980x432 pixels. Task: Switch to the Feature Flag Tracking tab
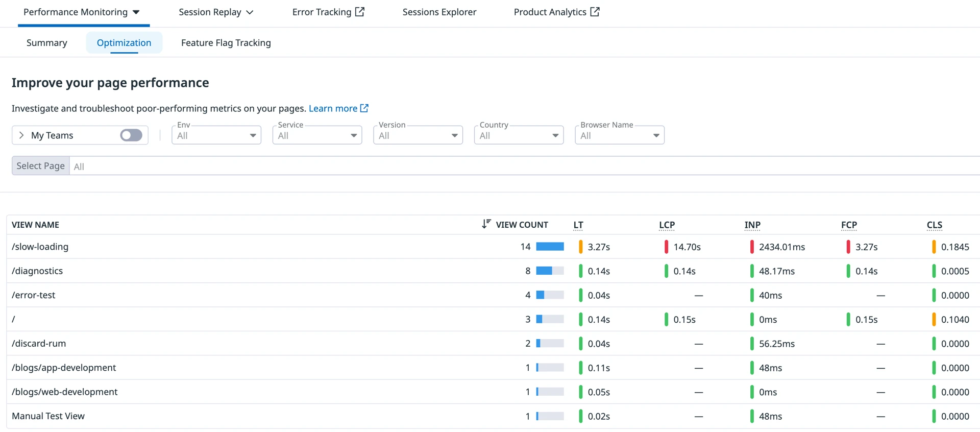226,43
